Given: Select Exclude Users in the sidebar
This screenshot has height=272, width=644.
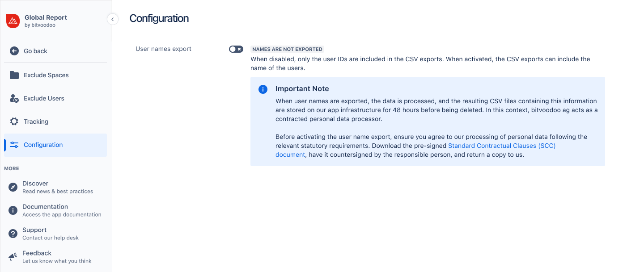Looking at the screenshot, I should coord(44,98).
